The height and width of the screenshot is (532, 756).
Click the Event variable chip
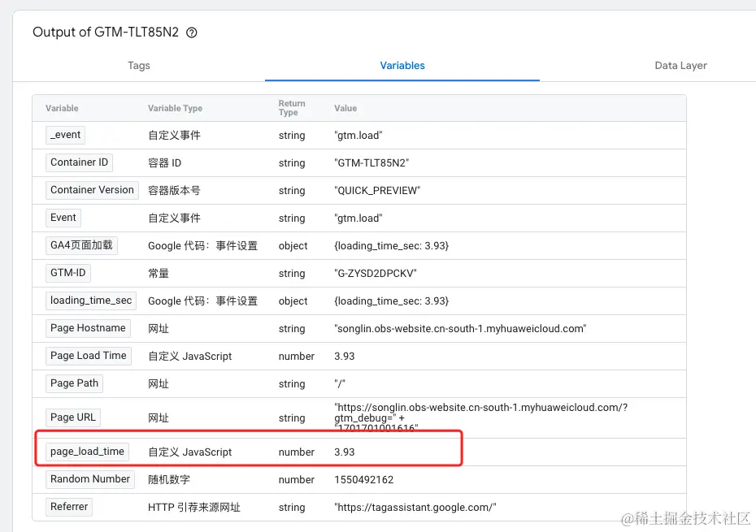point(63,218)
